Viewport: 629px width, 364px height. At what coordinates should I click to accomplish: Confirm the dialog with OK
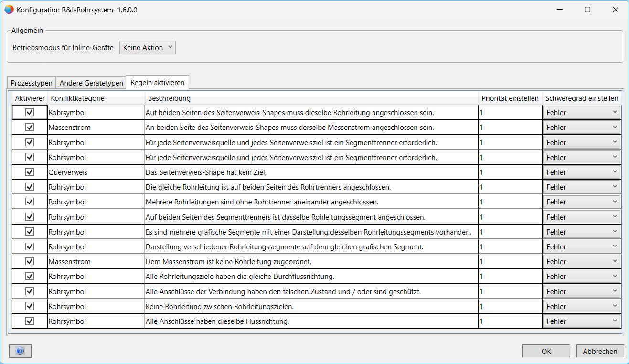(x=546, y=351)
